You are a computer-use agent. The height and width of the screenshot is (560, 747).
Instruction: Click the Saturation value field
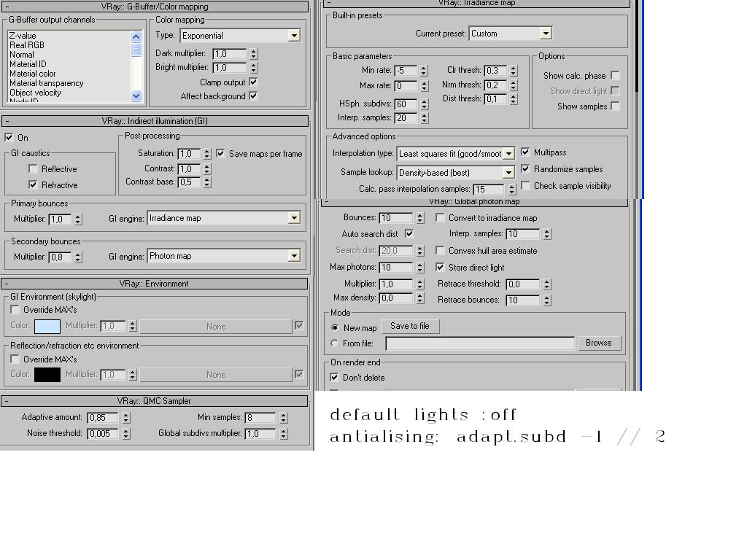coord(189,154)
